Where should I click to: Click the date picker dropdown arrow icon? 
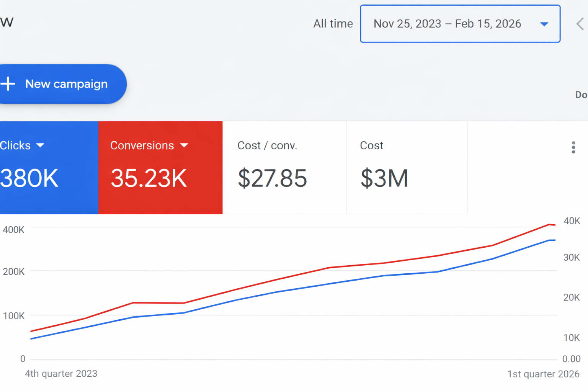544,24
